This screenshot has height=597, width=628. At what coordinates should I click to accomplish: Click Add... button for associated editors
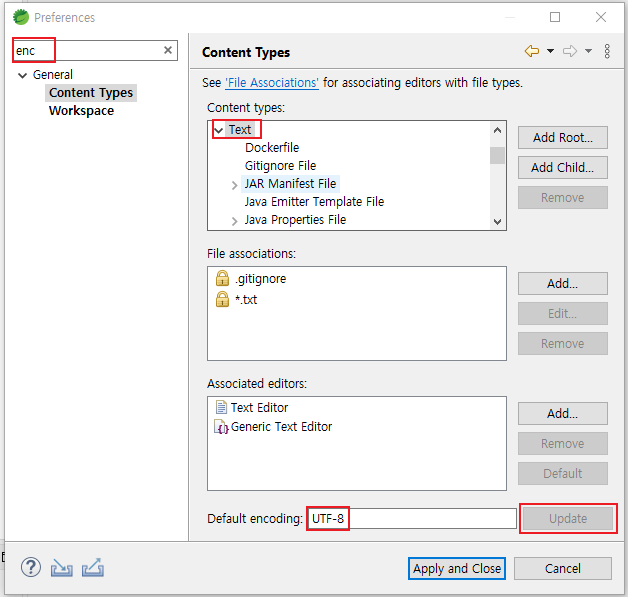[563, 413]
